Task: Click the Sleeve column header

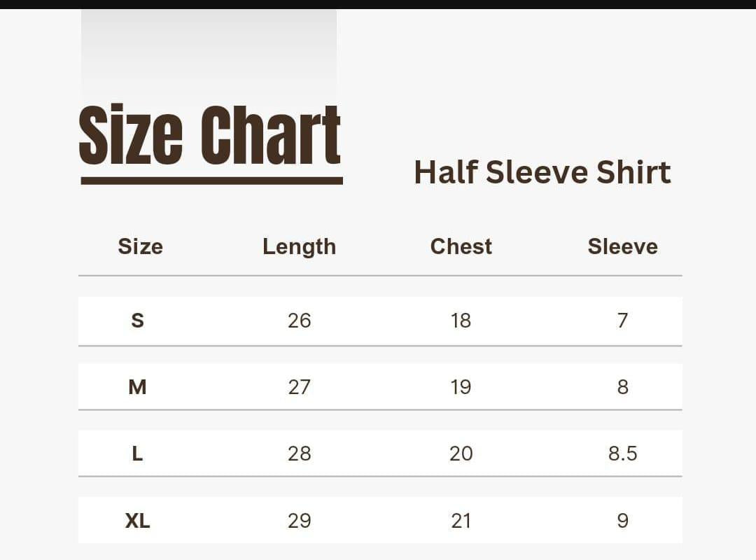Action: pyautogui.click(x=622, y=246)
